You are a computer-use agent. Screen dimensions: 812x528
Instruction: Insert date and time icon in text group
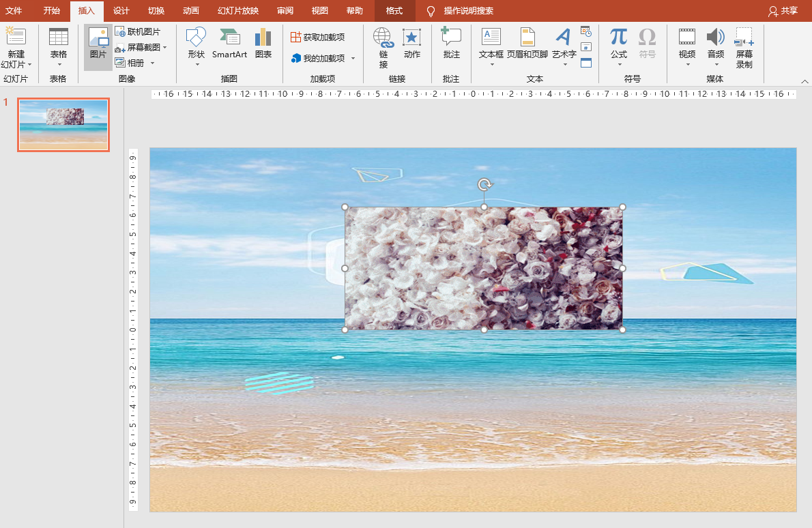click(x=586, y=31)
